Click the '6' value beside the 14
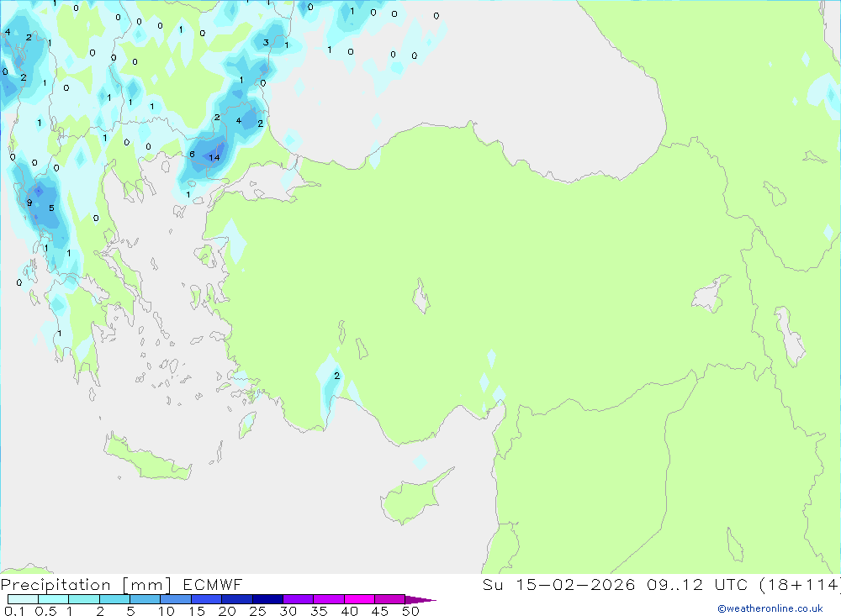Image resolution: width=841 pixels, height=616 pixels. 192,155
